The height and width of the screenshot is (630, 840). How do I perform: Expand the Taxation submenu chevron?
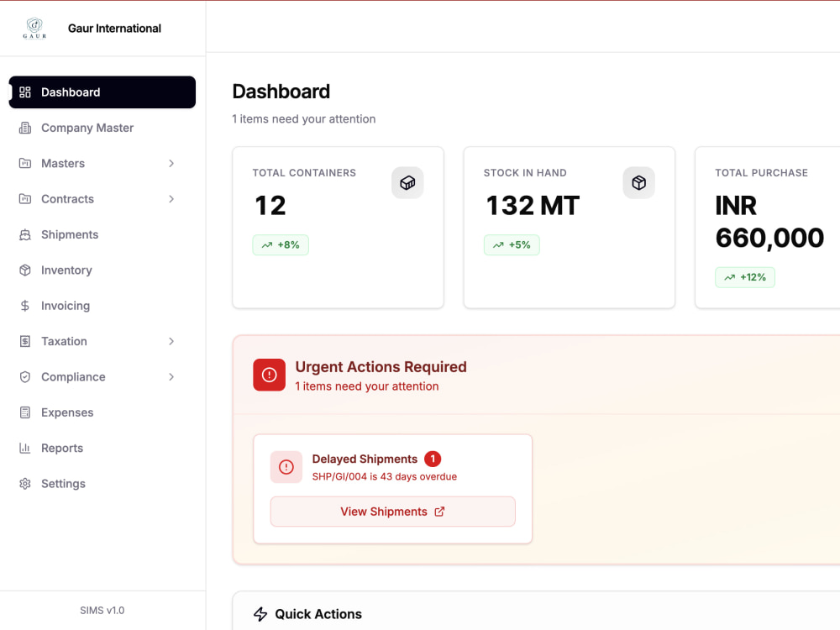[x=171, y=341]
